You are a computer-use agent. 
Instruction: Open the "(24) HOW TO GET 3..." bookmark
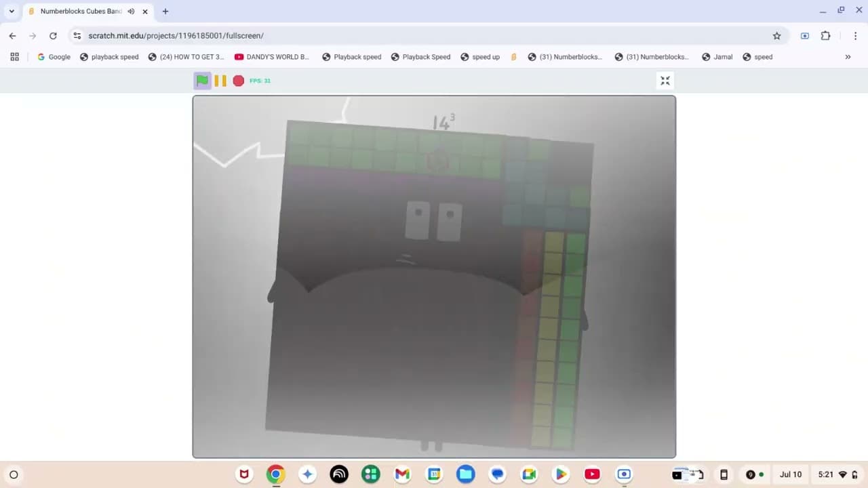tap(186, 57)
